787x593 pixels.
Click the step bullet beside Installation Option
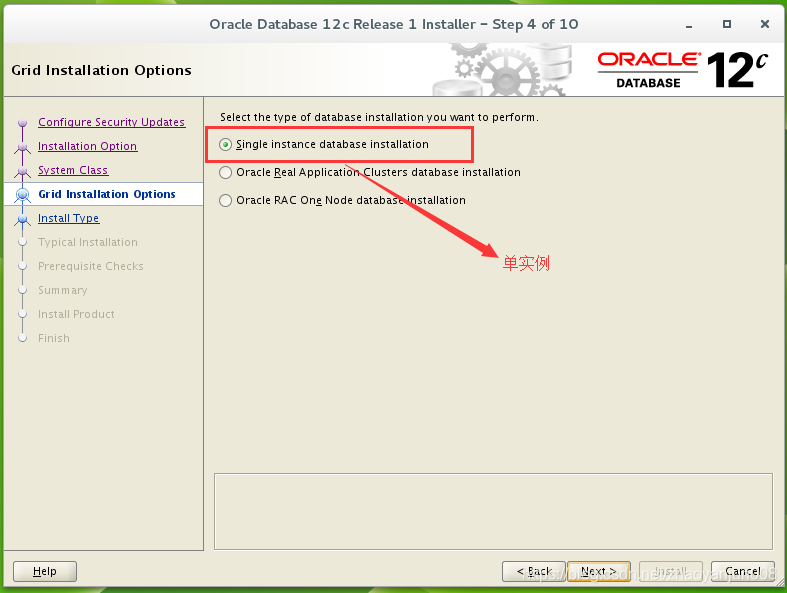pos(22,147)
